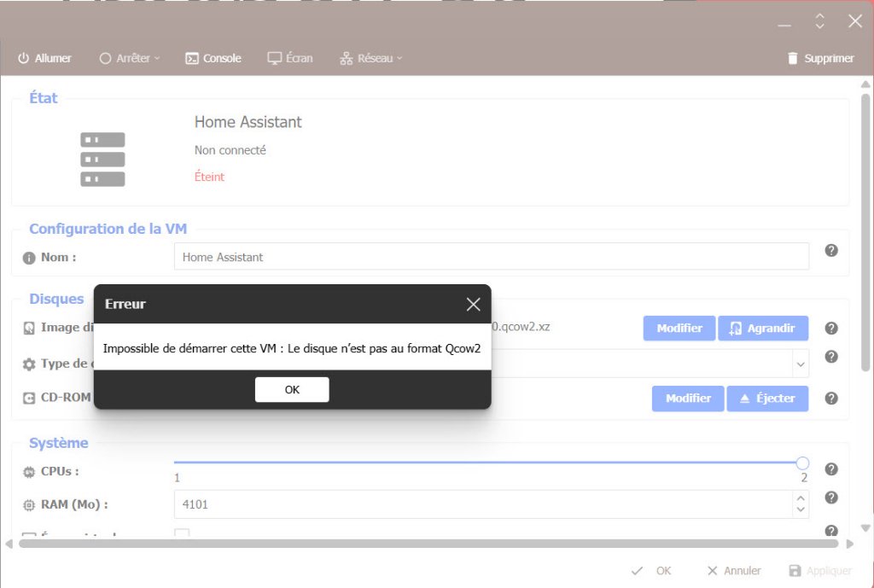Viewport: 874px width, 588px height.
Task: Click the vertical scrollbar thumb
Action: [x=865, y=232]
